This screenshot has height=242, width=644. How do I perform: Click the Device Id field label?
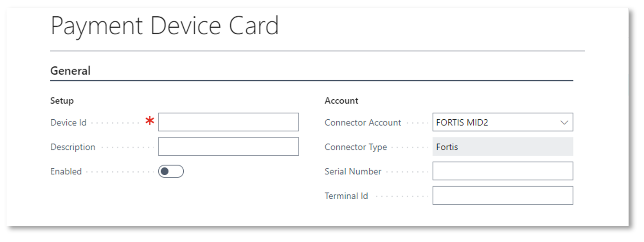click(x=68, y=123)
